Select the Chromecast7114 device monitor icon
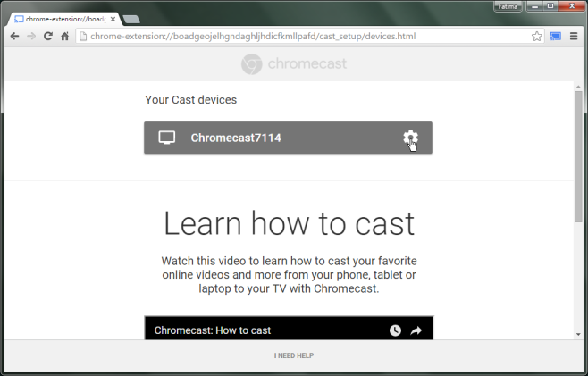Screen dimensions: 588x376 pyautogui.click(x=166, y=138)
